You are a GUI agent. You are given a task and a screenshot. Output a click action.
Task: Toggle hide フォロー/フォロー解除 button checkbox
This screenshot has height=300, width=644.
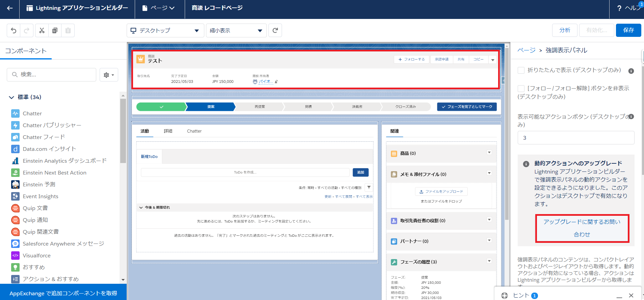(x=521, y=89)
